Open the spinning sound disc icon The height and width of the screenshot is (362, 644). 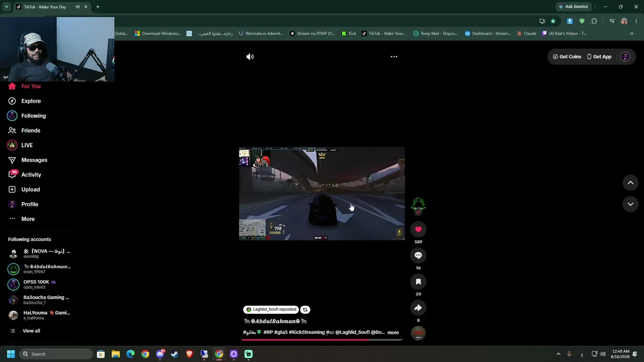(x=418, y=333)
